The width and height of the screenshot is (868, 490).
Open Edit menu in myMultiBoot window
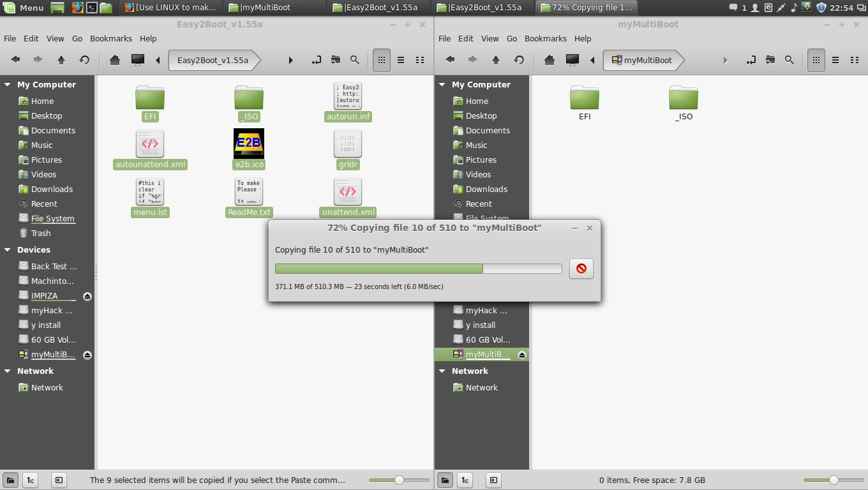pyautogui.click(x=466, y=38)
